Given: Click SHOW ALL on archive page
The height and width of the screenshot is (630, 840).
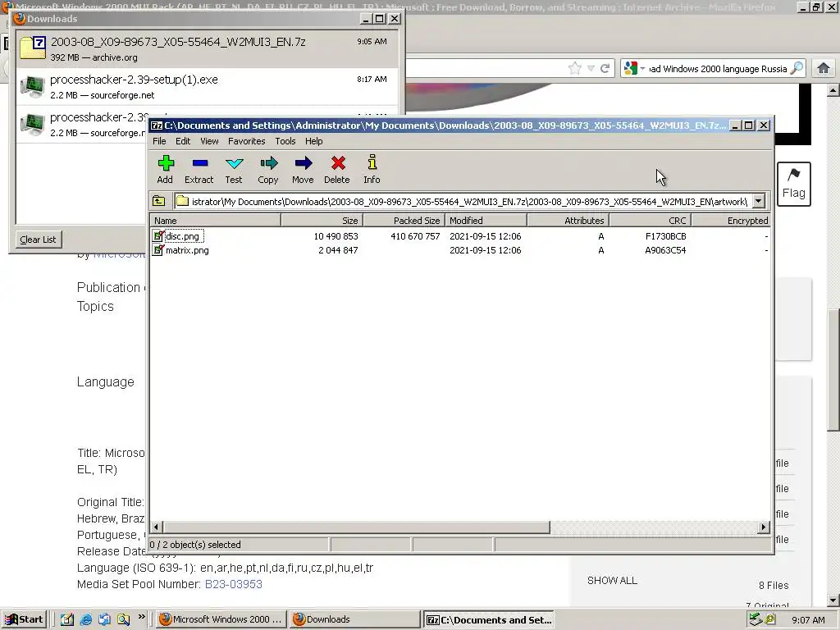Looking at the screenshot, I should (612, 581).
